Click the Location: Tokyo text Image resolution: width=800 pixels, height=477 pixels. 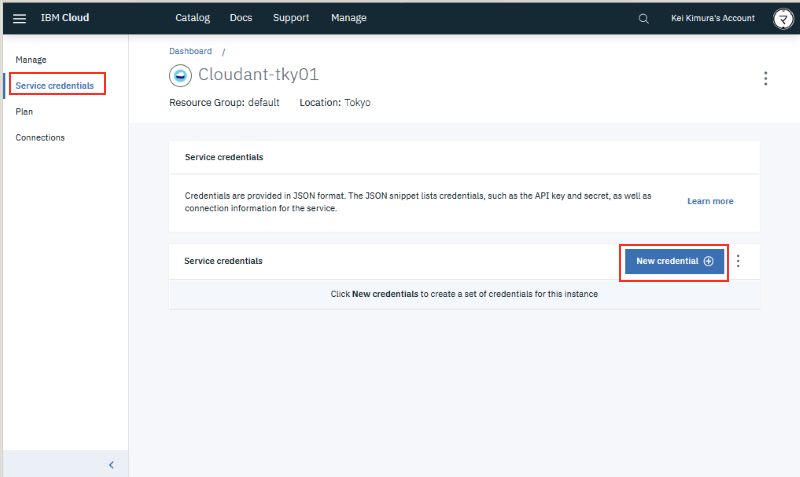coord(335,103)
